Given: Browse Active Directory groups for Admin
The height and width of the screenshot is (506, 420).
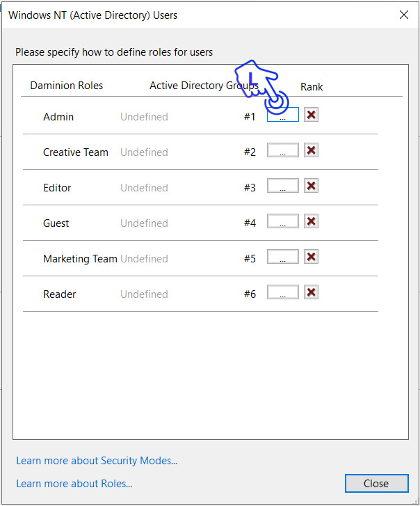Looking at the screenshot, I should click(283, 116).
